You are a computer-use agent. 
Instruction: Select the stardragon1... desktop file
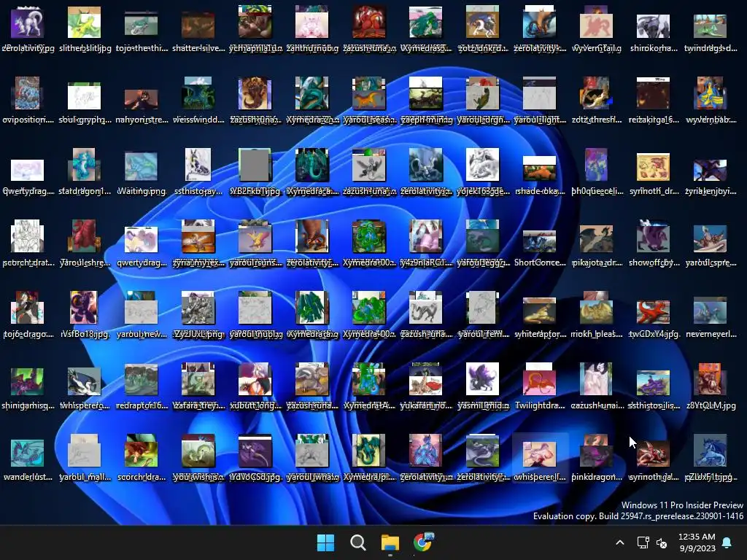(85, 172)
